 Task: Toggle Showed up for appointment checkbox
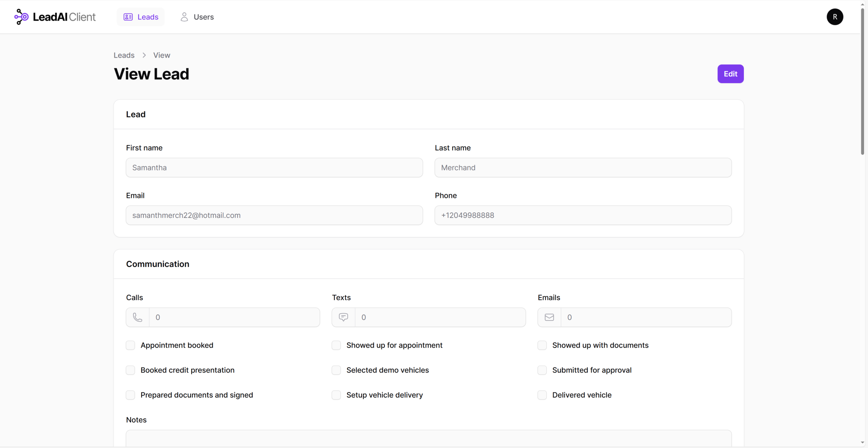[336, 345]
